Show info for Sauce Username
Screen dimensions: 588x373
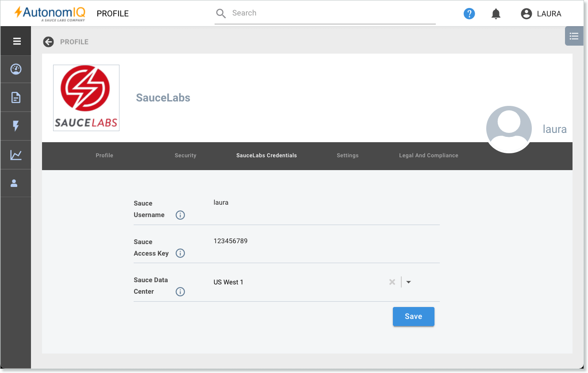click(180, 215)
